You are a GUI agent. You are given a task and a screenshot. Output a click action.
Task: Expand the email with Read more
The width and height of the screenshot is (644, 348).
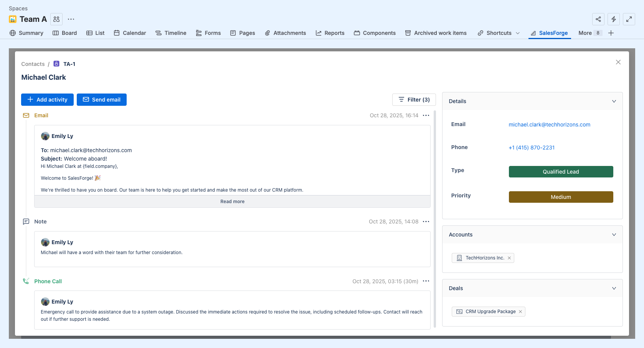[232, 202]
